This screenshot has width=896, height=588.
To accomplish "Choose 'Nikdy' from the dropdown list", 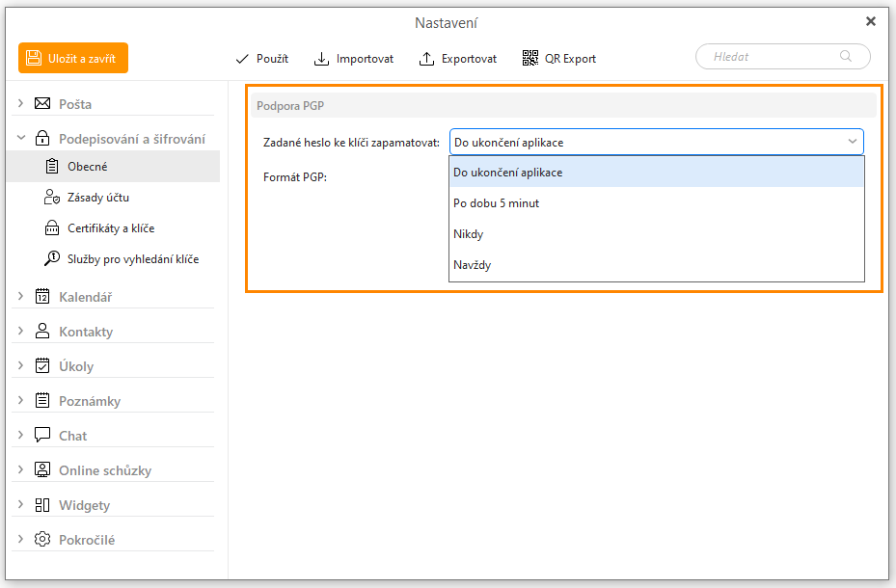I will pyautogui.click(x=469, y=234).
